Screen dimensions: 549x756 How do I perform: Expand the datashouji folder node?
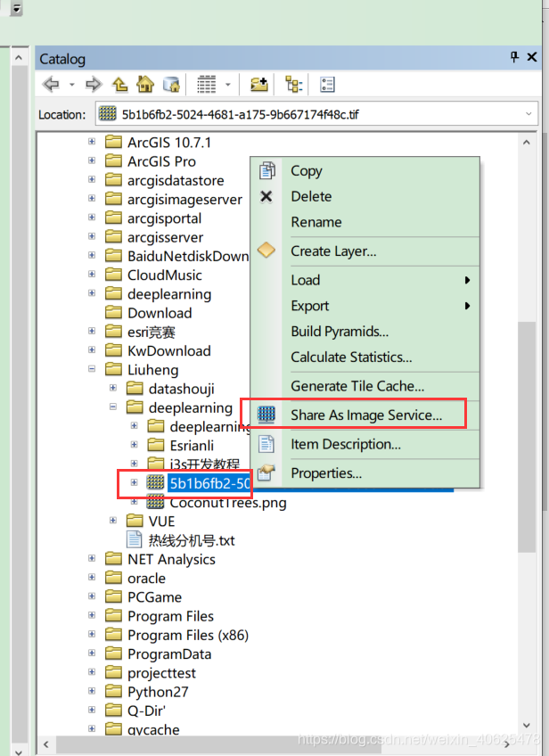tap(113, 388)
